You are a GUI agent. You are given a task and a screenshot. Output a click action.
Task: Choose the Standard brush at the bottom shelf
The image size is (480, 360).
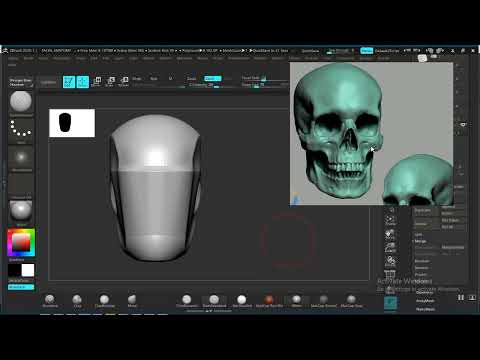pos(50,301)
